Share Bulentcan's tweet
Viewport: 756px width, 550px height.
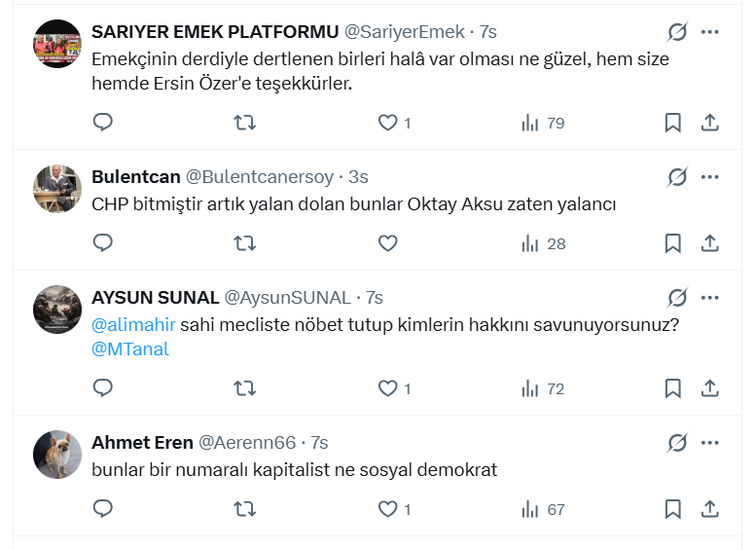pyautogui.click(x=710, y=243)
